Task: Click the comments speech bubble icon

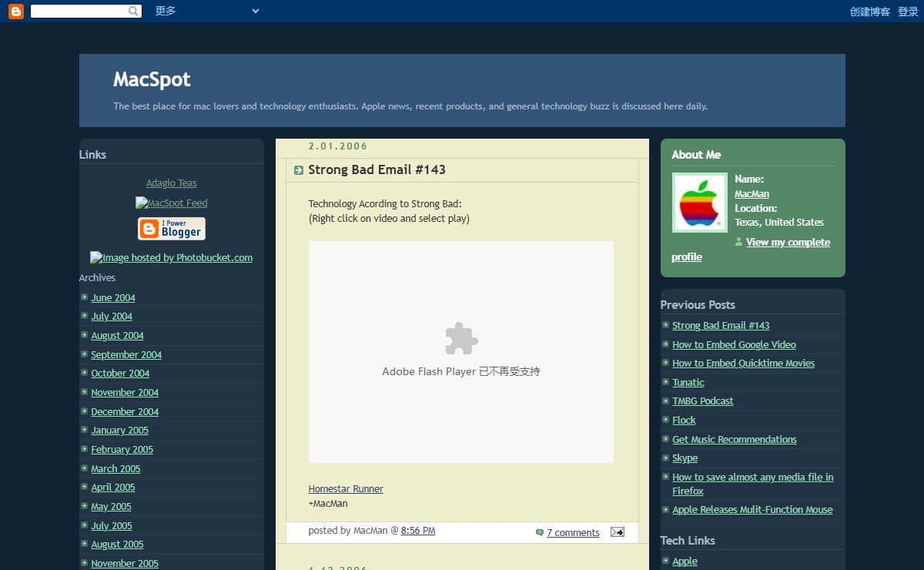Action: pyautogui.click(x=539, y=532)
